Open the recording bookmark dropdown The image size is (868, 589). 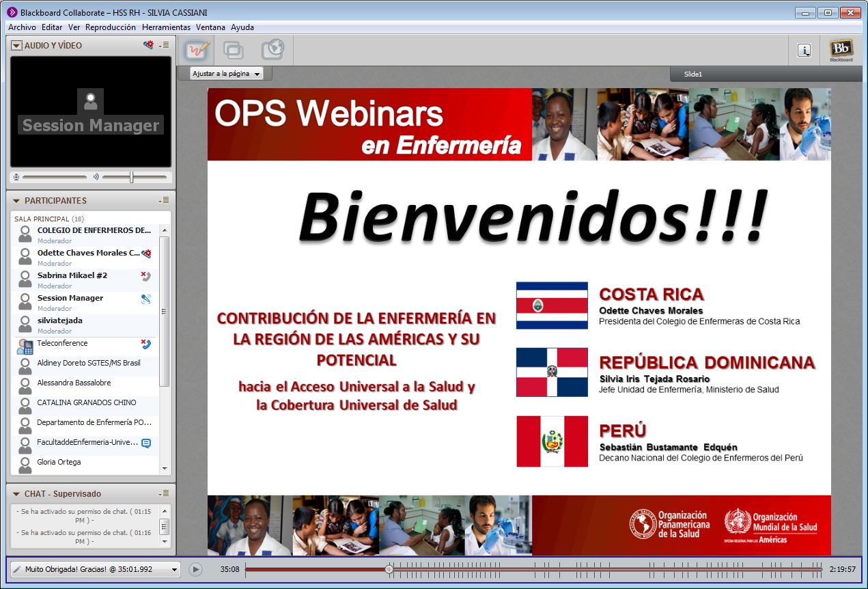click(95, 569)
